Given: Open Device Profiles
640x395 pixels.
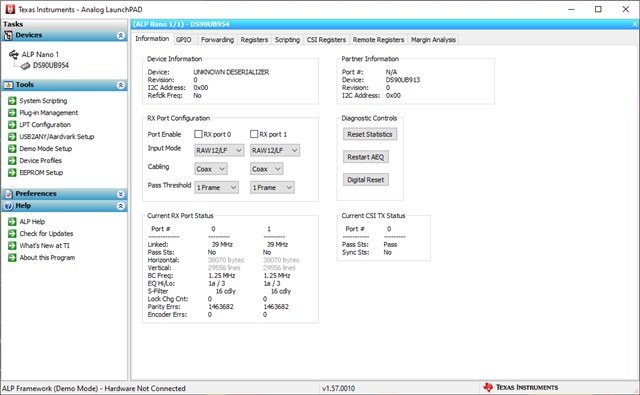Looking at the screenshot, I should click(40, 160).
